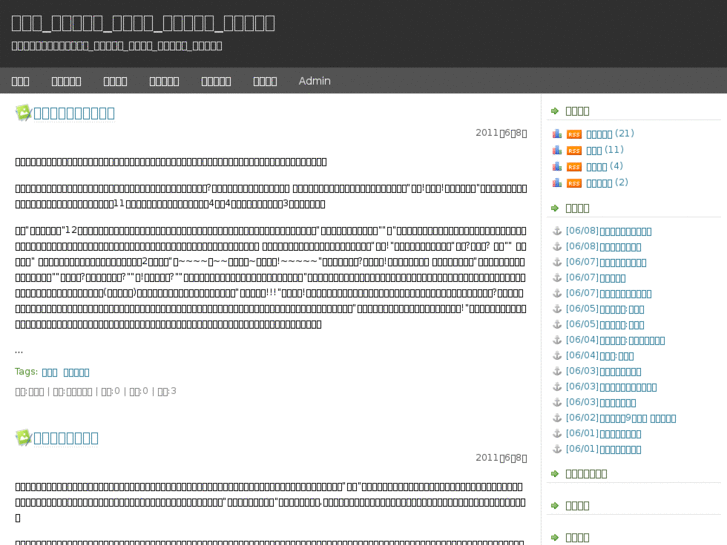Image resolution: width=727 pixels, height=545 pixels.
Task: Open the category link with count (11)
Action: pyautogui.click(x=594, y=150)
